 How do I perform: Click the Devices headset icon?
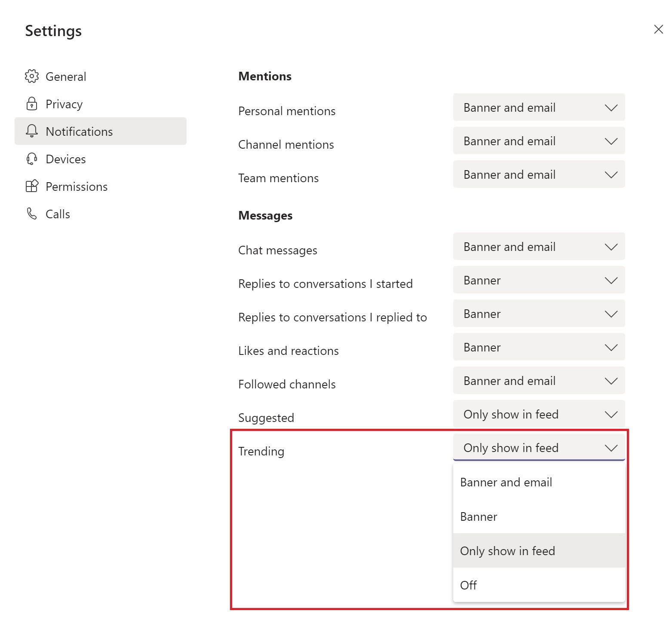[x=32, y=159]
